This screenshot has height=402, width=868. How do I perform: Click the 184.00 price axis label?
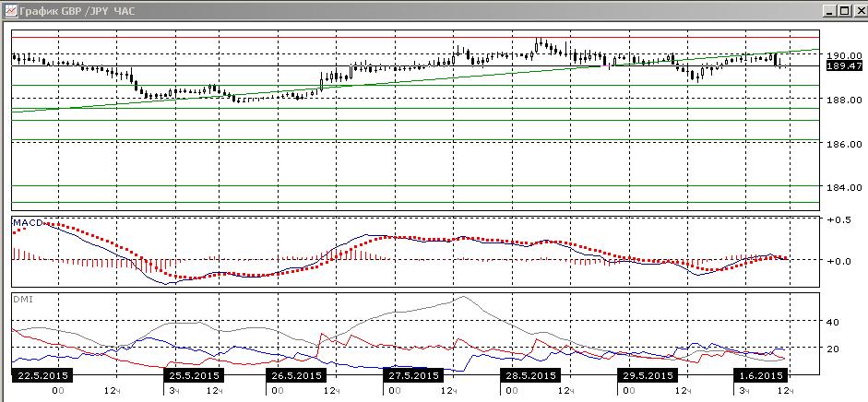(844, 187)
